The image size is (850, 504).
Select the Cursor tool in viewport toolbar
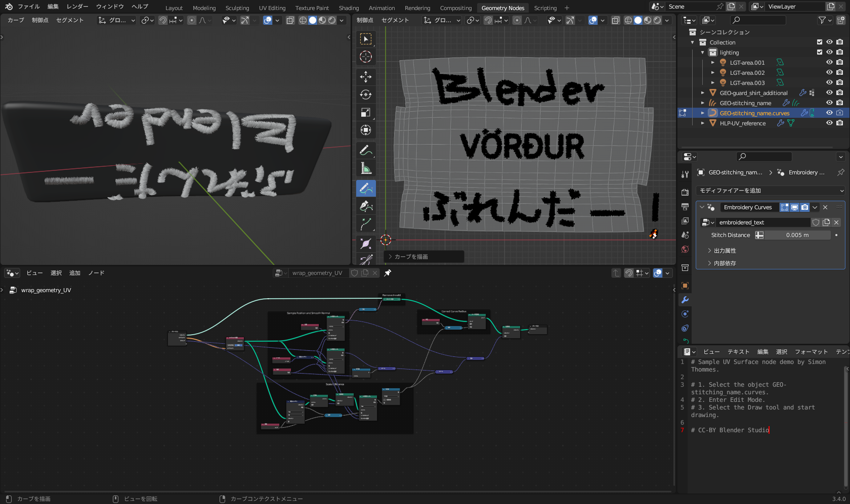pos(366,57)
